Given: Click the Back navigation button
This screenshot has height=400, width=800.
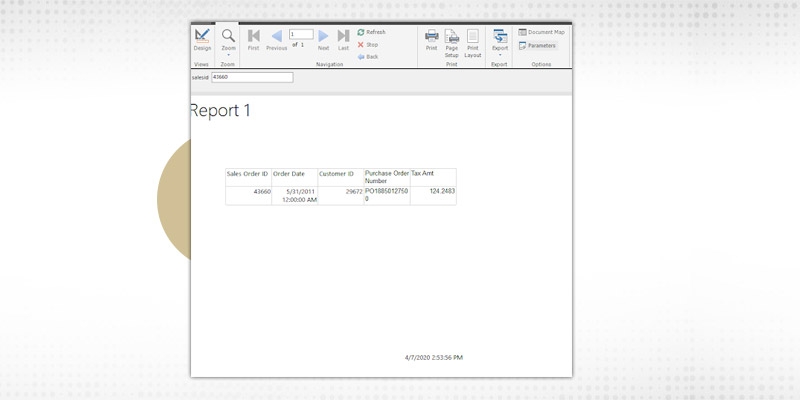Looking at the screenshot, I should (x=368, y=56).
